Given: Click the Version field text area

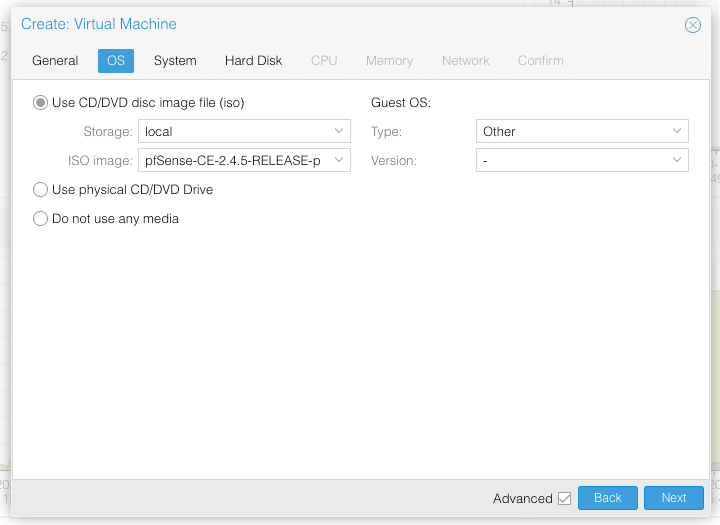Looking at the screenshot, I should [570, 160].
